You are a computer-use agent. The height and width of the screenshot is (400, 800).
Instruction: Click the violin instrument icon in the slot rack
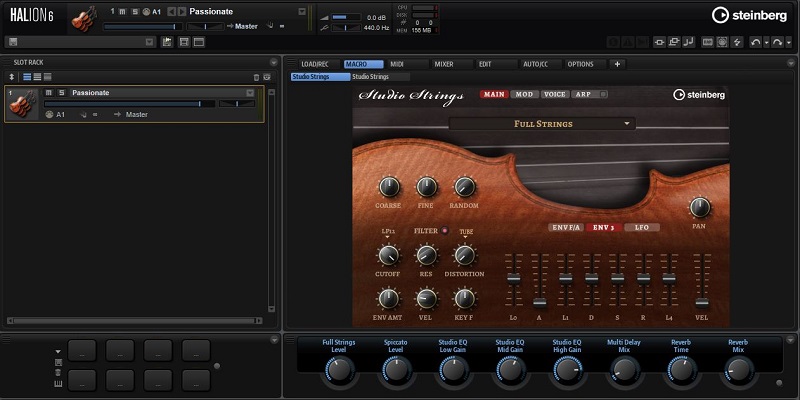[x=22, y=104]
